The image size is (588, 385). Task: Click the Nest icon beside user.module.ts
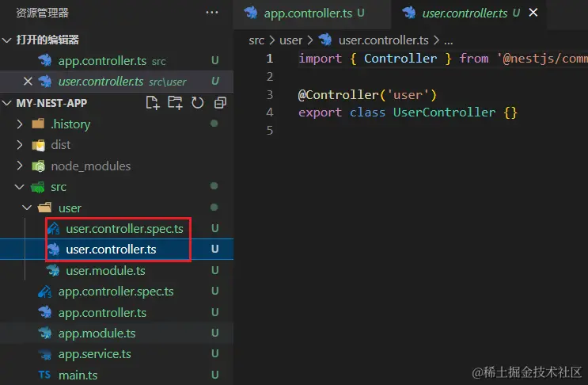point(53,270)
